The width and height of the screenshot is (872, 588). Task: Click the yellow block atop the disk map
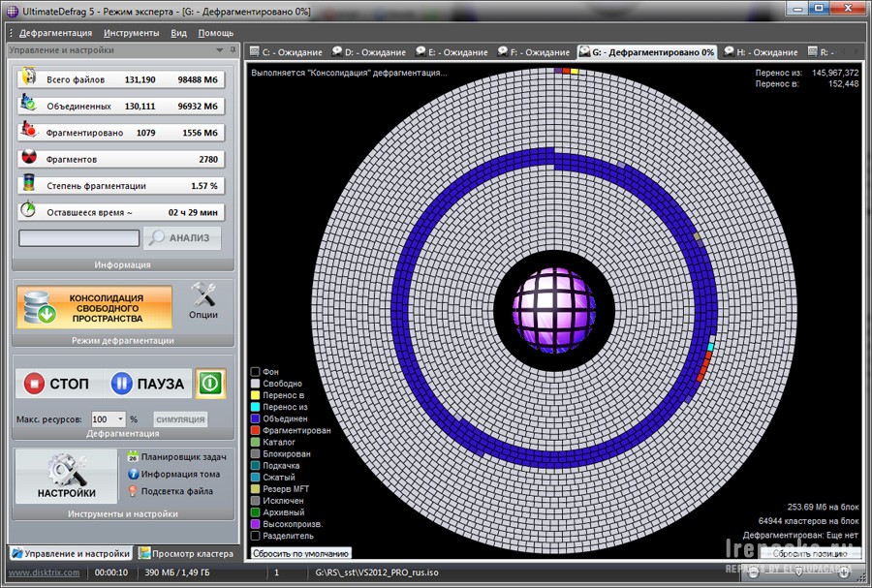point(575,71)
